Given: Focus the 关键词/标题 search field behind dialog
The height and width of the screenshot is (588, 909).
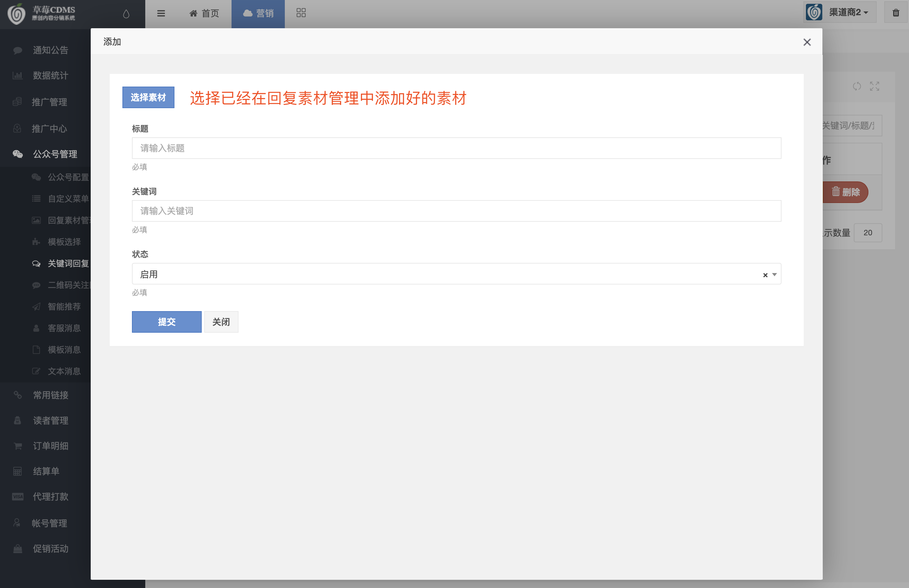Looking at the screenshot, I should pyautogui.click(x=853, y=126).
